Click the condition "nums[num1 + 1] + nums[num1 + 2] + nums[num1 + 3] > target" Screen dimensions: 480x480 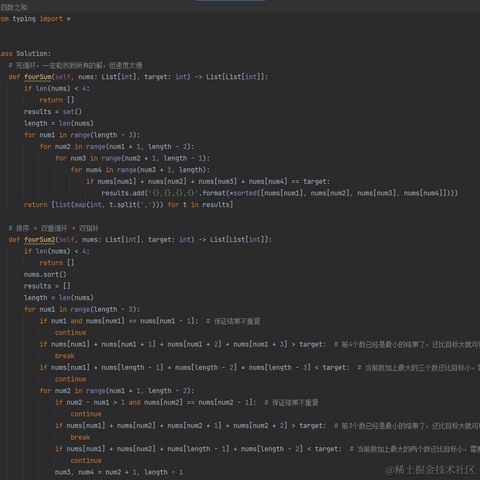coord(213,344)
